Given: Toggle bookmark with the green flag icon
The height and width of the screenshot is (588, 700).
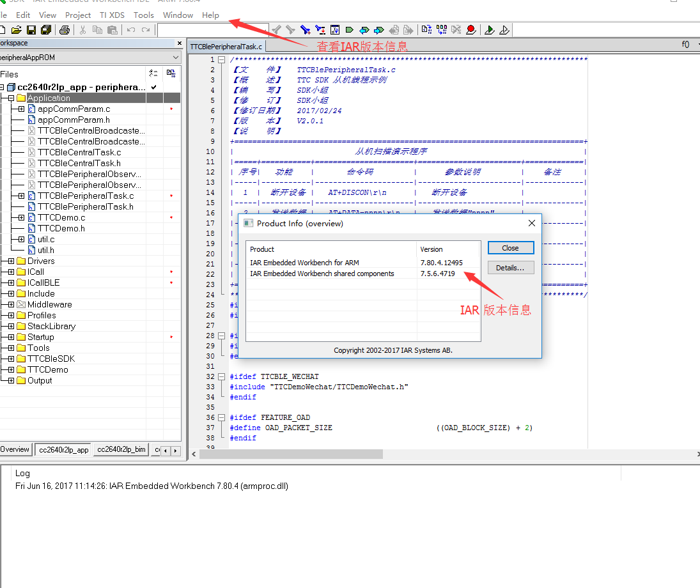Looking at the screenshot, I should coord(350,30).
